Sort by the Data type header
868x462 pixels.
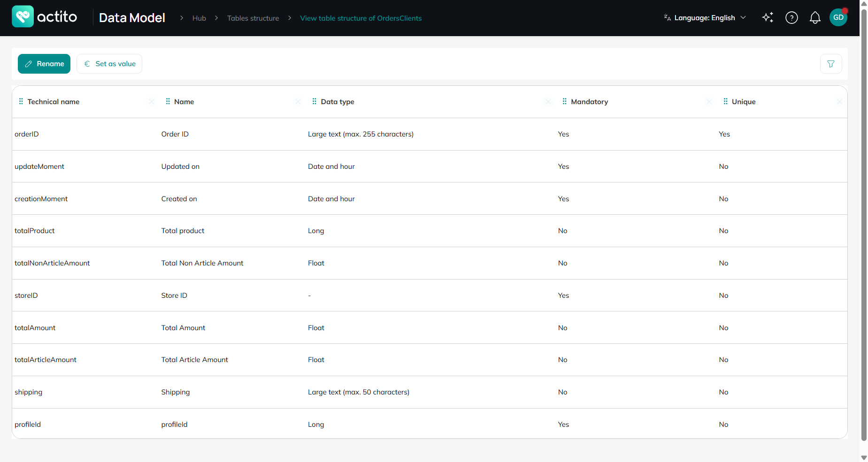pyautogui.click(x=338, y=102)
